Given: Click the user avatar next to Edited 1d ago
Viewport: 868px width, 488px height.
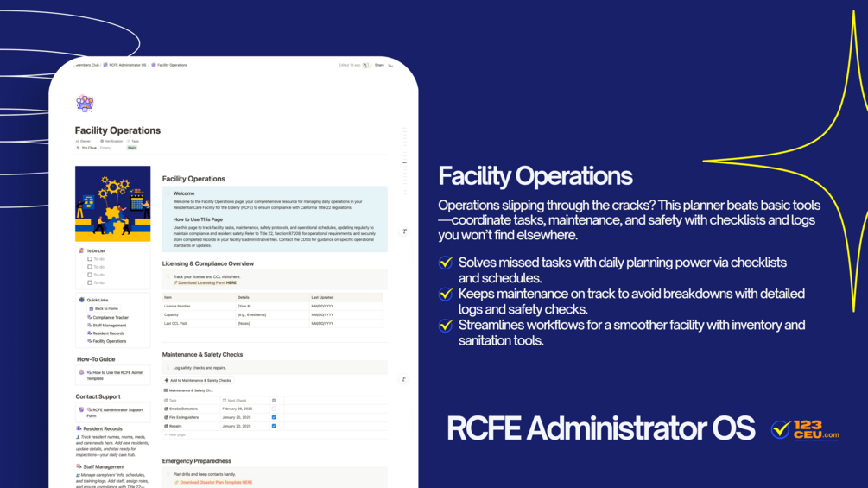Looking at the screenshot, I should [x=365, y=65].
